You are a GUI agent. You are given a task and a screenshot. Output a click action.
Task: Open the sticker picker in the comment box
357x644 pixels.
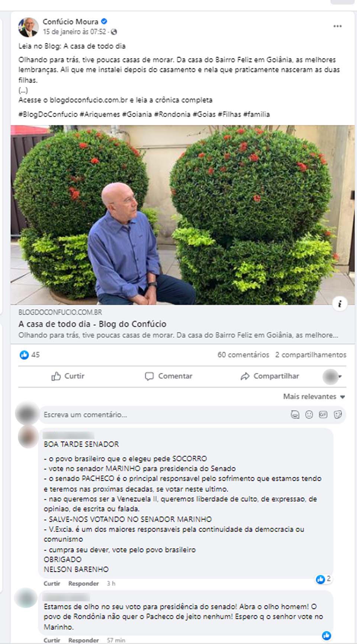(x=338, y=414)
